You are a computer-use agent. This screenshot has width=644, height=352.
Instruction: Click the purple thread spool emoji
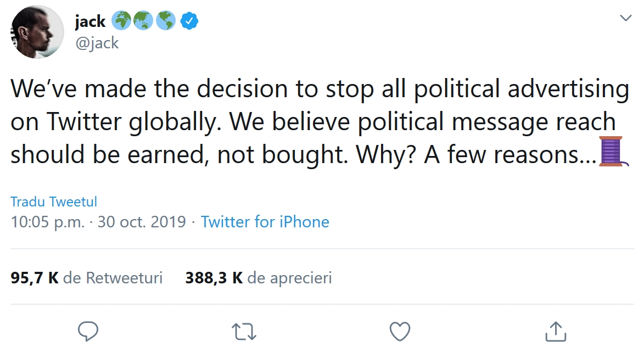tap(612, 152)
